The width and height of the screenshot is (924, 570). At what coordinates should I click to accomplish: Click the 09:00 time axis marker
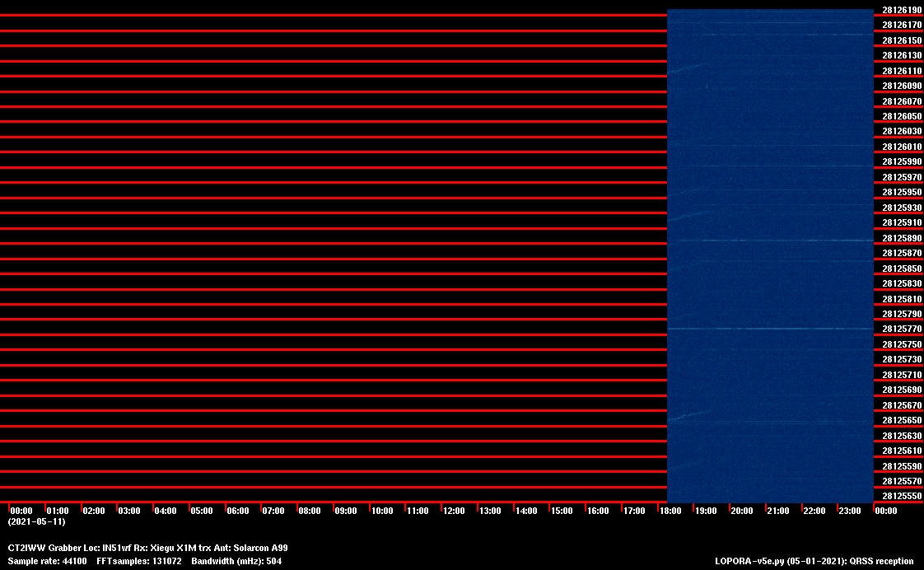click(x=346, y=511)
